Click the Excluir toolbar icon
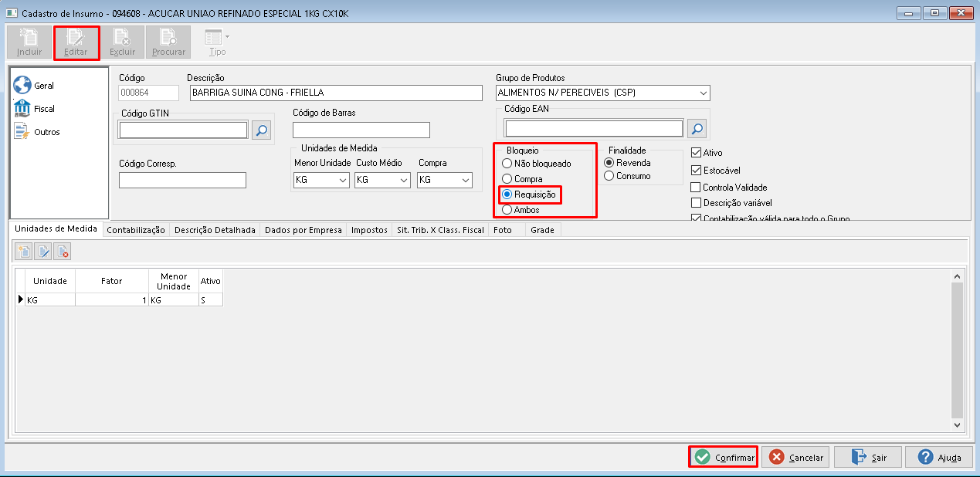Viewport: 980px width, 477px height. tap(122, 42)
